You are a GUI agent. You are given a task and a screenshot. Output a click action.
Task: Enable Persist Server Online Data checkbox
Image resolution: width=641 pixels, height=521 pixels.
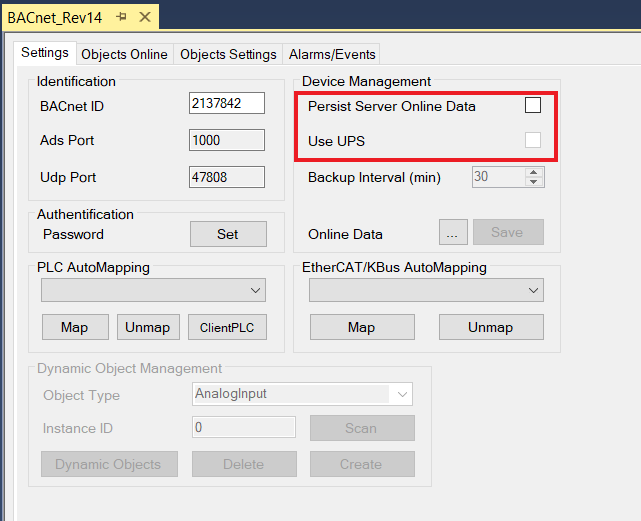pyautogui.click(x=533, y=105)
